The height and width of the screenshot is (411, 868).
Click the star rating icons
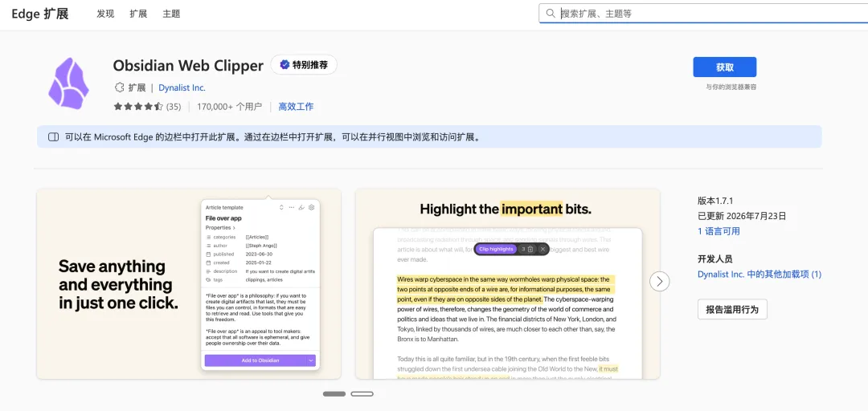click(x=138, y=106)
